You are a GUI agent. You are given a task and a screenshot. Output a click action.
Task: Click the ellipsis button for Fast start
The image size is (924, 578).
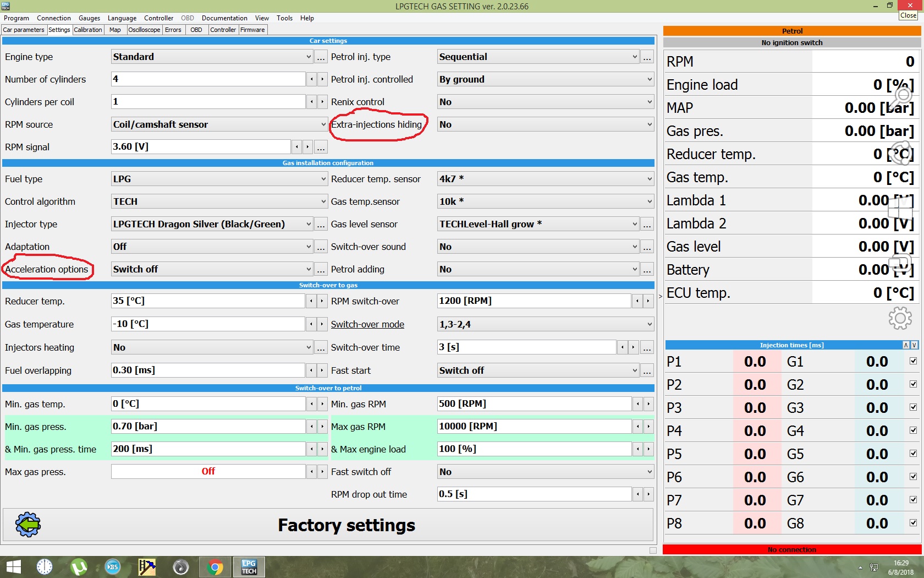click(x=647, y=370)
